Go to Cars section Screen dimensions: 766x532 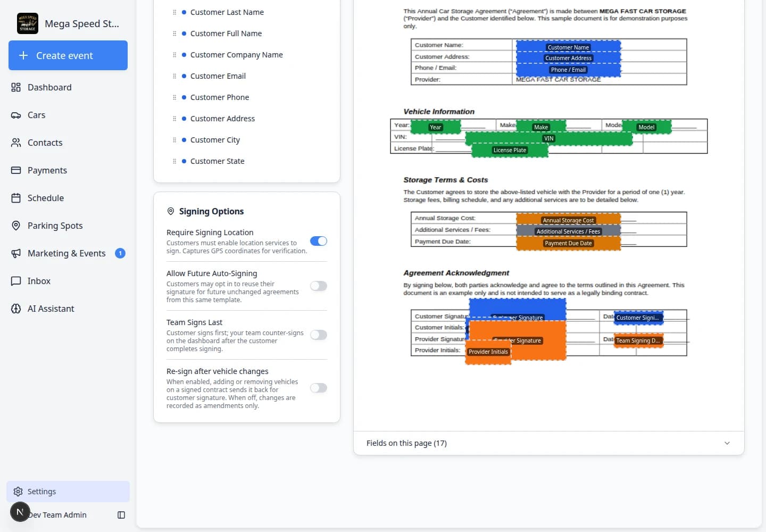click(x=68, y=115)
